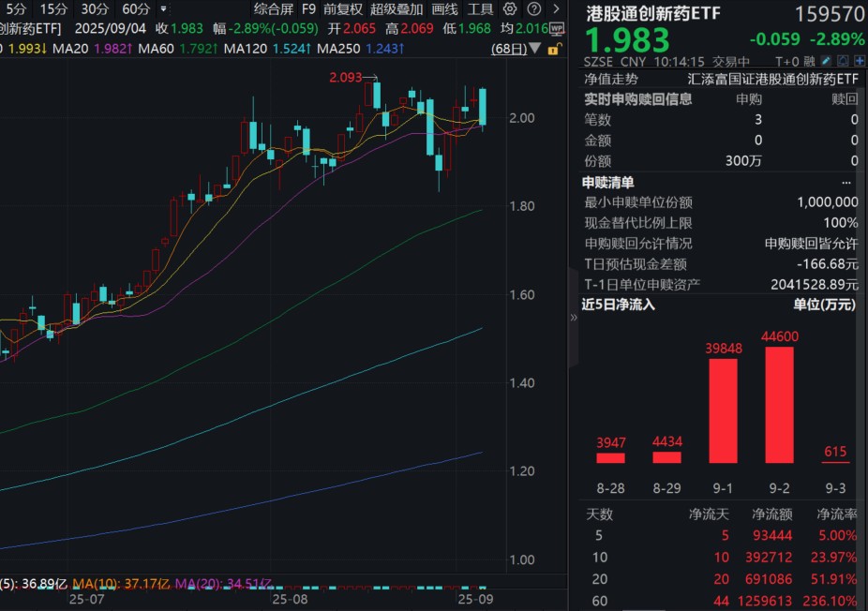Switch to the 60分 interval tab
Viewport: 868px width, 611px height.
point(137,8)
